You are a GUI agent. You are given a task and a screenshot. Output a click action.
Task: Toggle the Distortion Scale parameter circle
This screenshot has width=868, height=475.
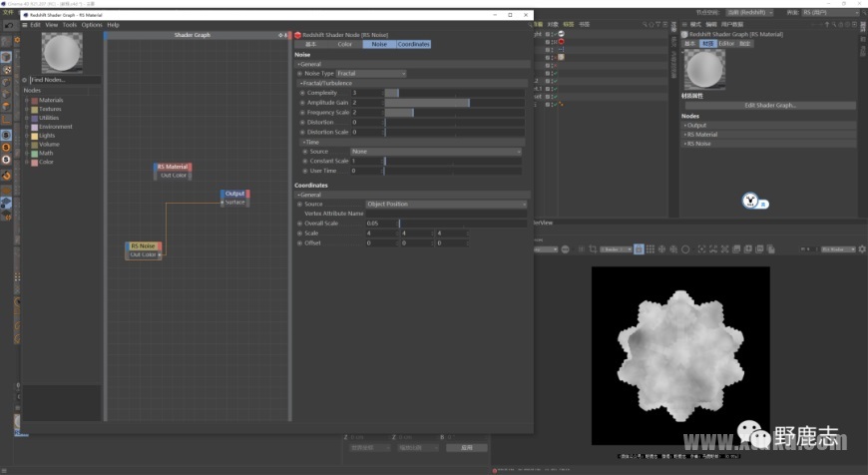click(x=302, y=133)
